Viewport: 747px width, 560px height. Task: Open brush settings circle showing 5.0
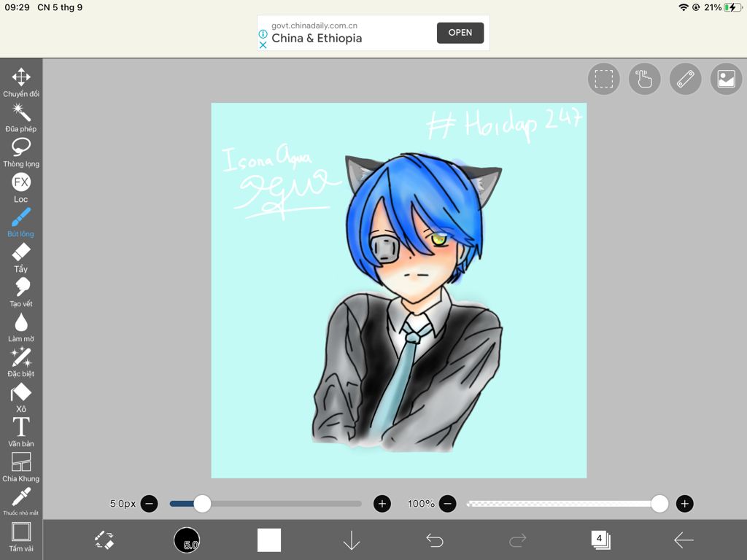point(187,540)
